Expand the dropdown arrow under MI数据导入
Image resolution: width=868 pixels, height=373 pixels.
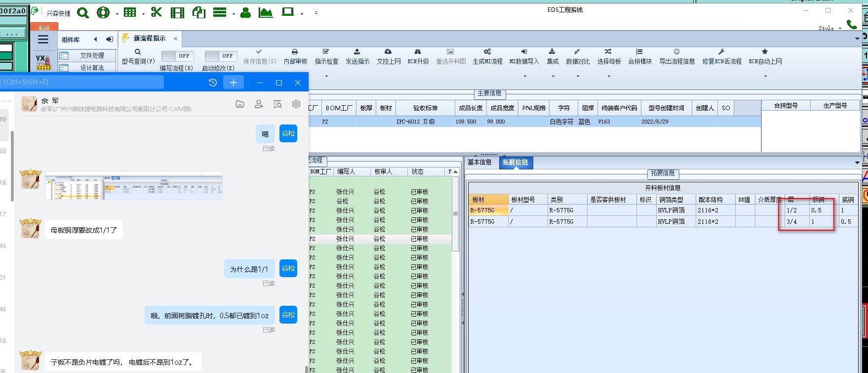[524, 76]
